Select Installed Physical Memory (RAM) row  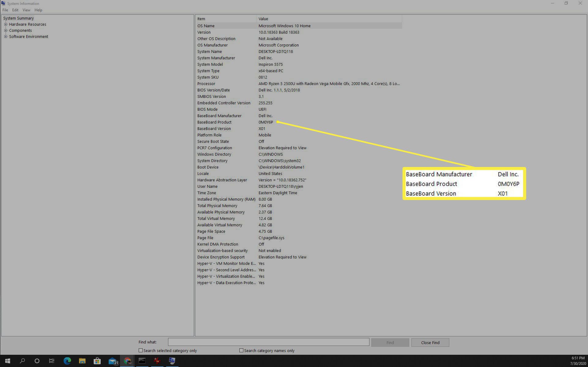click(299, 199)
